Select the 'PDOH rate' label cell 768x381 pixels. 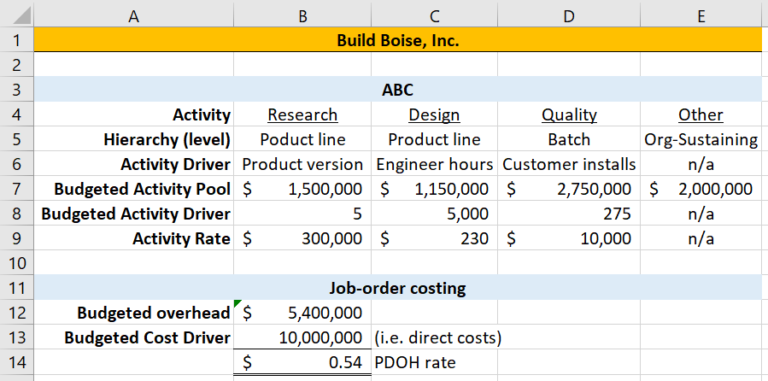[434, 362]
